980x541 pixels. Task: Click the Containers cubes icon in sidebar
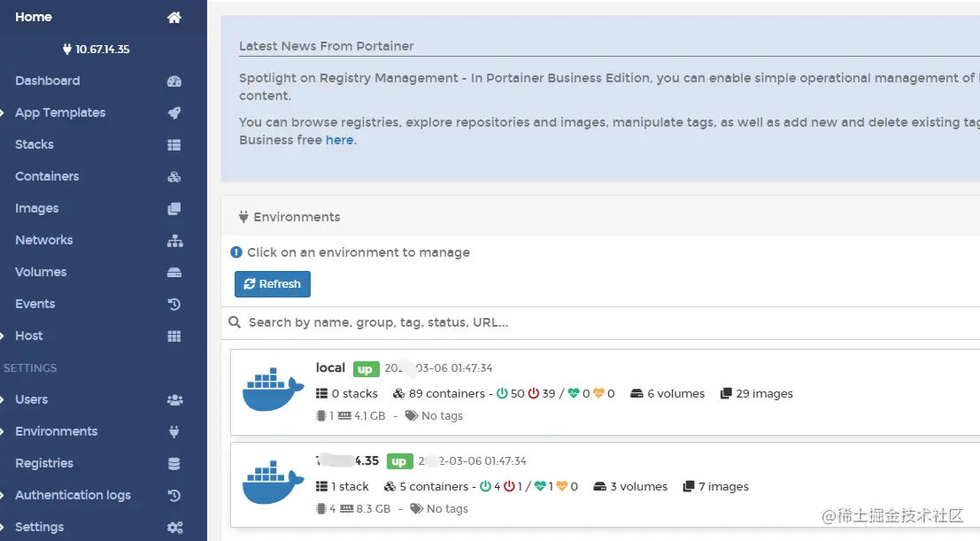174,177
